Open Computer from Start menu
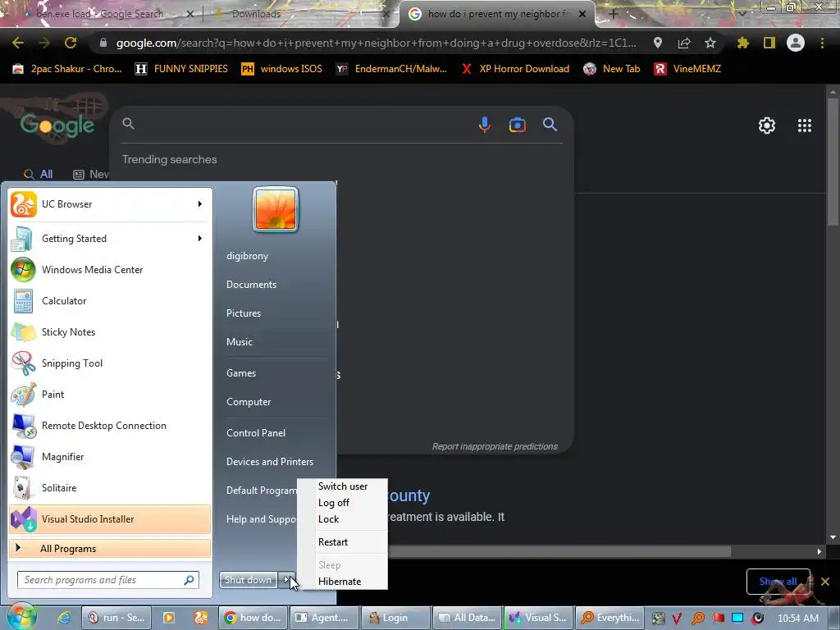The width and height of the screenshot is (840, 630). 249,402
